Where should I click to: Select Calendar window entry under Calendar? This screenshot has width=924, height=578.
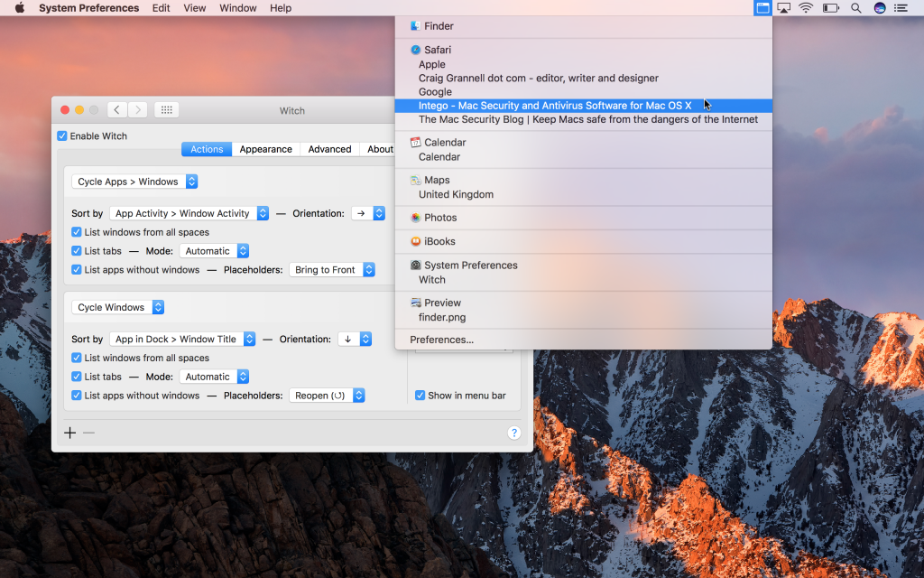(x=584, y=157)
